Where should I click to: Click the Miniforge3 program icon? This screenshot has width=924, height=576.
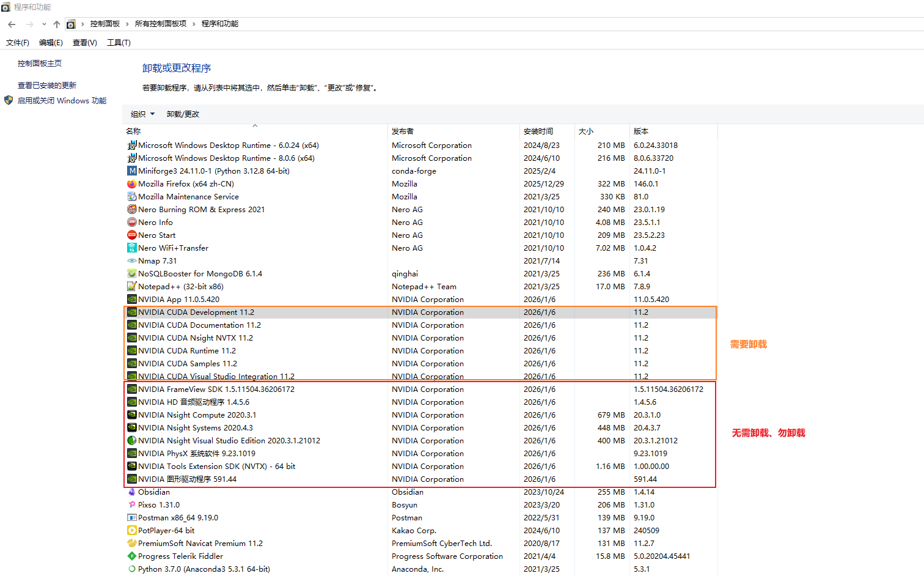[131, 171]
